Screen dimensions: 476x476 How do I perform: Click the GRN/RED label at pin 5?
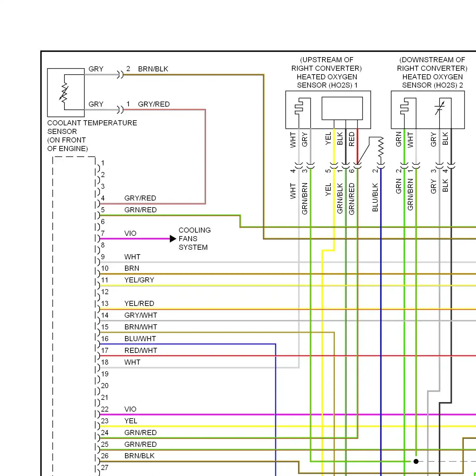(140, 210)
